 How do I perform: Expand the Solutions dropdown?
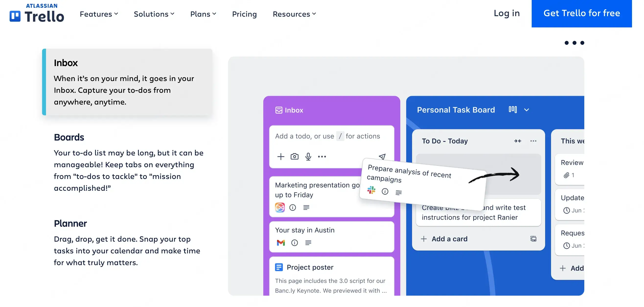tap(154, 14)
